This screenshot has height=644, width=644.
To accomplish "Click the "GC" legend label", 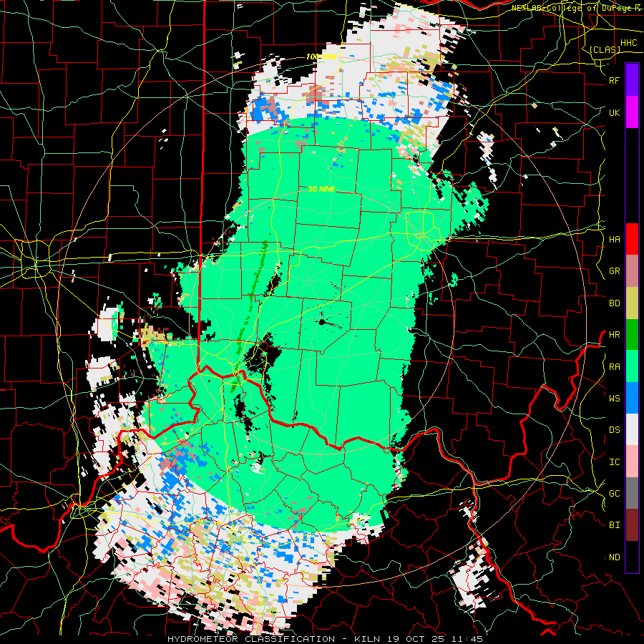I will (x=615, y=494).
